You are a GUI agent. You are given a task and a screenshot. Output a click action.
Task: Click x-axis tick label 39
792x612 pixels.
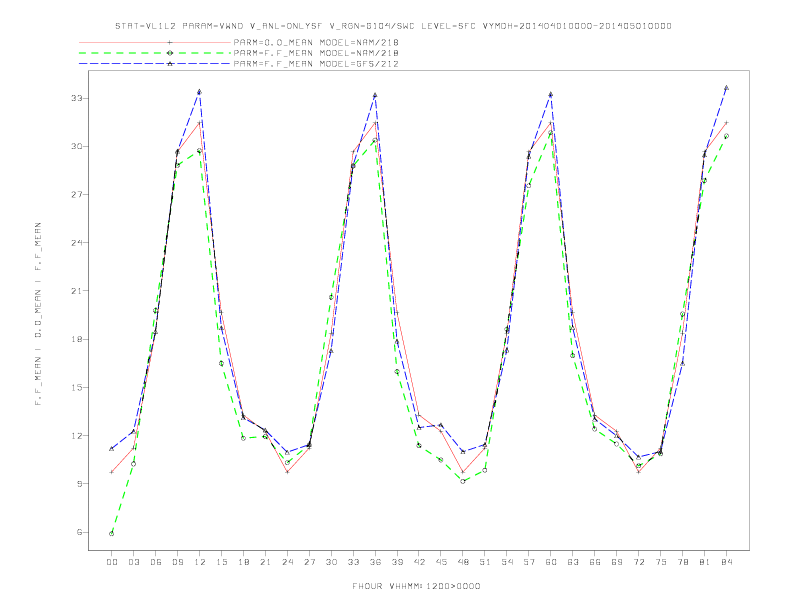click(397, 562)
